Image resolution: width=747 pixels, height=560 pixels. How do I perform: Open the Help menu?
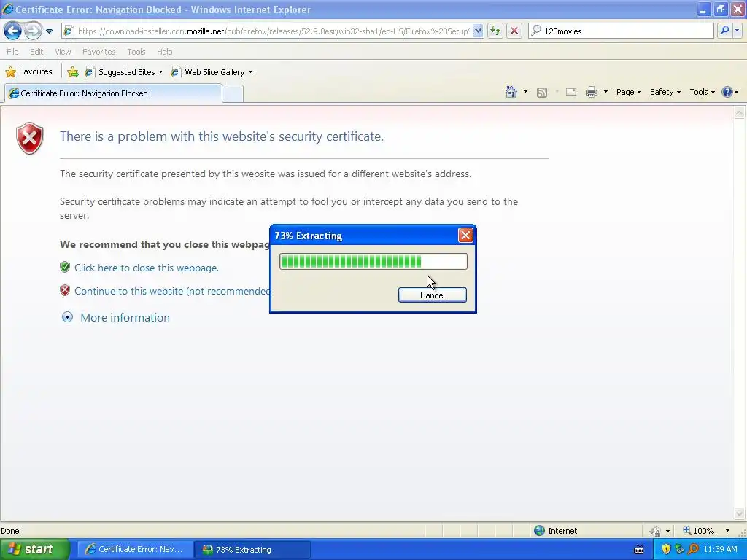point(164,52)
